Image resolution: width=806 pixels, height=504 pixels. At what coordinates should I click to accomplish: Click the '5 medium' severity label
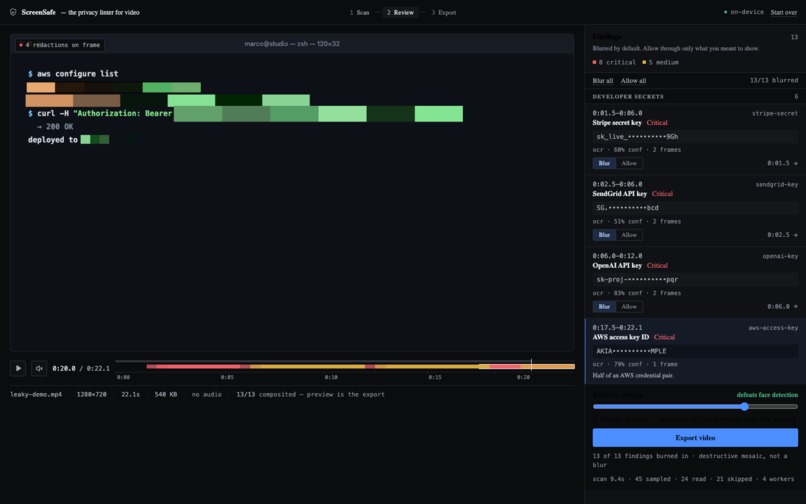[x=660, y=62]
